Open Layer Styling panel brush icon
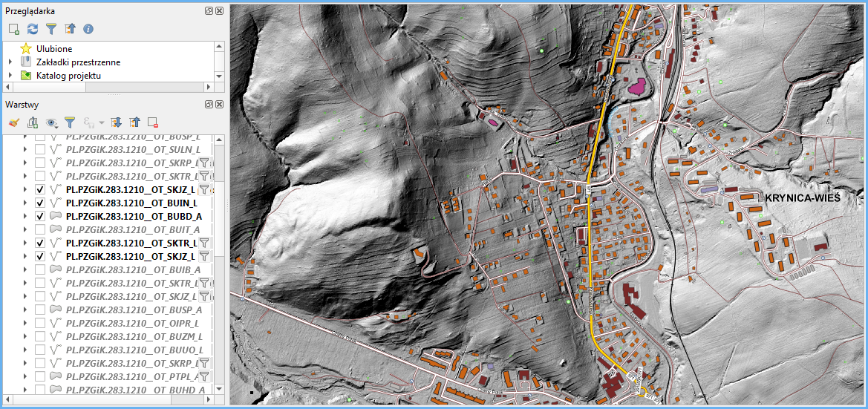The image size is (868, 409). (x=13, y=122)
